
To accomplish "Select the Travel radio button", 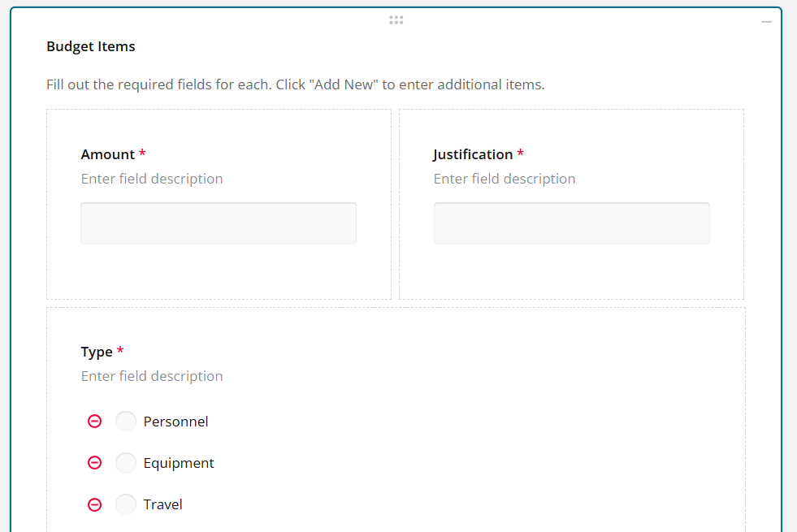I will coord(126,504).
